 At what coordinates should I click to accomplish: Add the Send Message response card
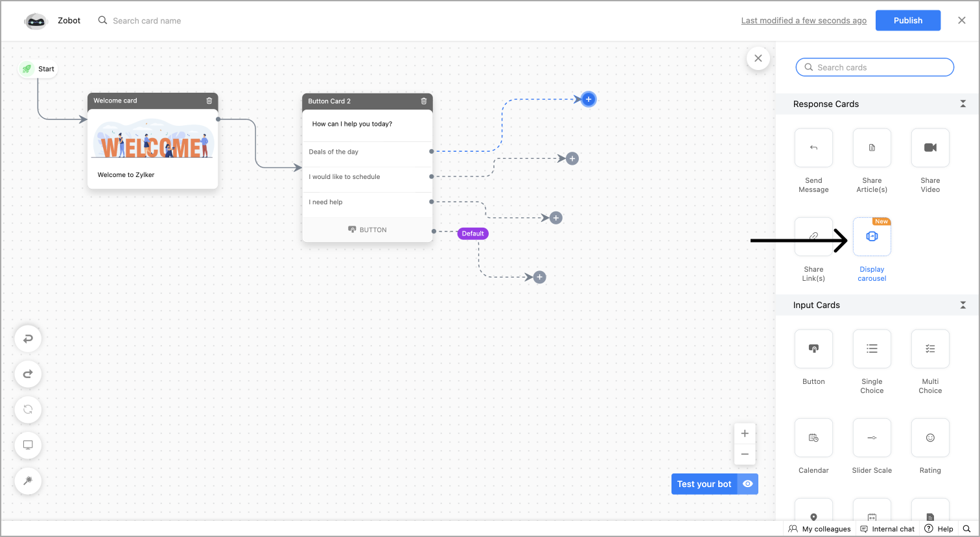click(813, 148)
